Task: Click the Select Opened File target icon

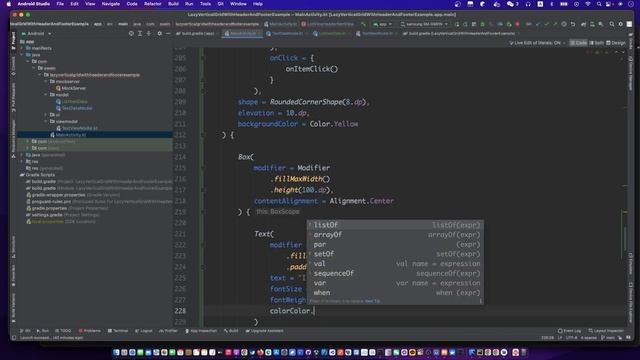Action: pos(131,33)
